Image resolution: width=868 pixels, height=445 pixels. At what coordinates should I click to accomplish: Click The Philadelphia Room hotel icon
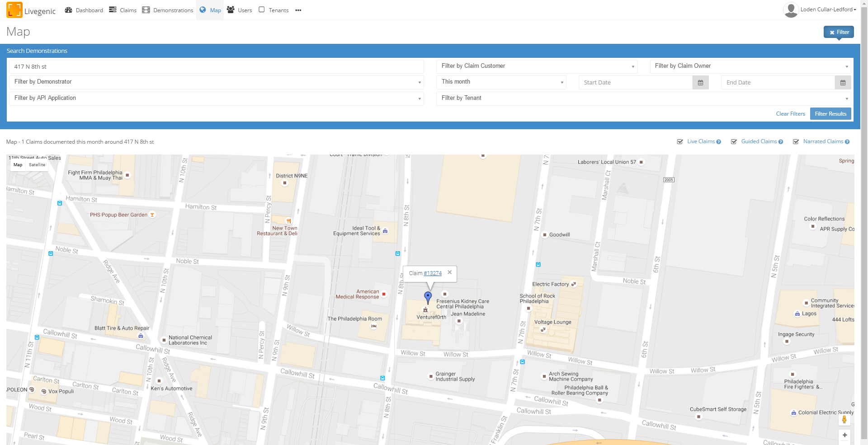tap(373, 326)
